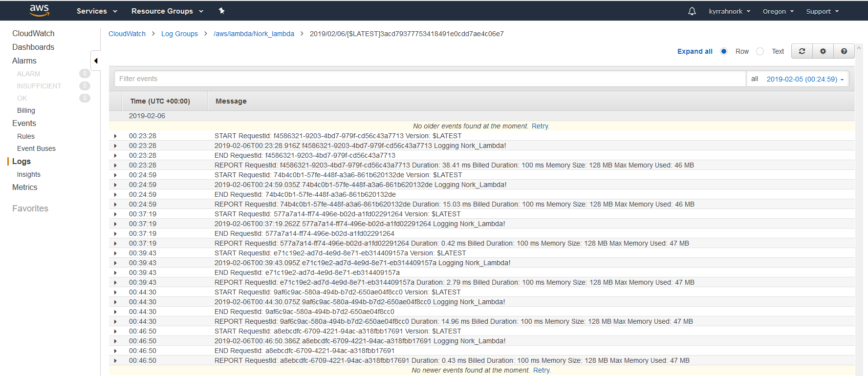Open Dashboards in the sidebar

[x=33, y=47]
